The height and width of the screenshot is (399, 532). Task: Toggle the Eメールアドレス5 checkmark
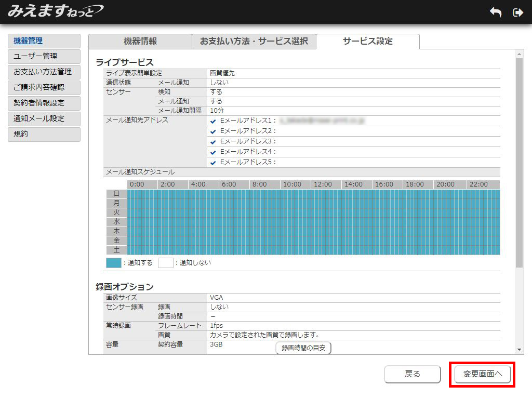point(213,163)
